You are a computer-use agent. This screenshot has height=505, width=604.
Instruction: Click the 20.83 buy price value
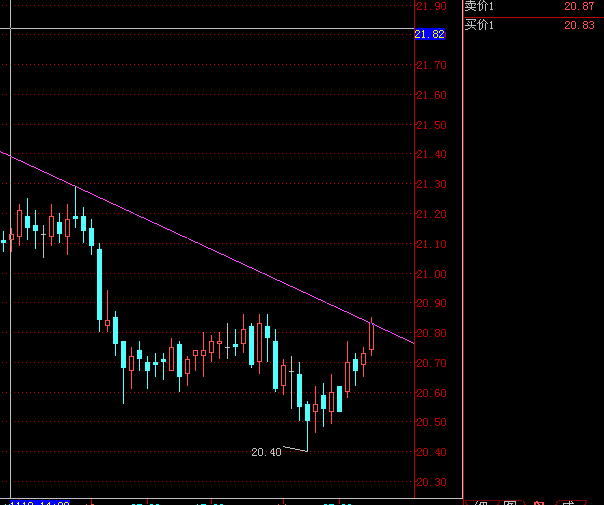[579, 25]
